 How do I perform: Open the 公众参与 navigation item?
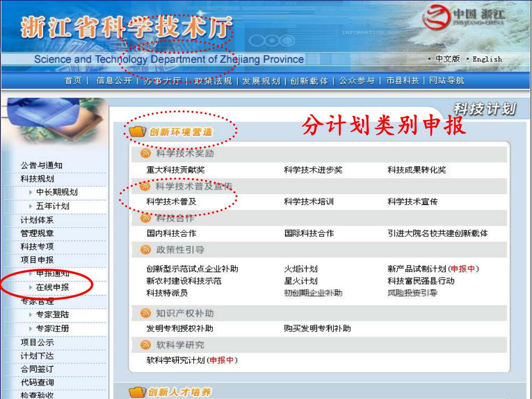(x=357, y=81)
